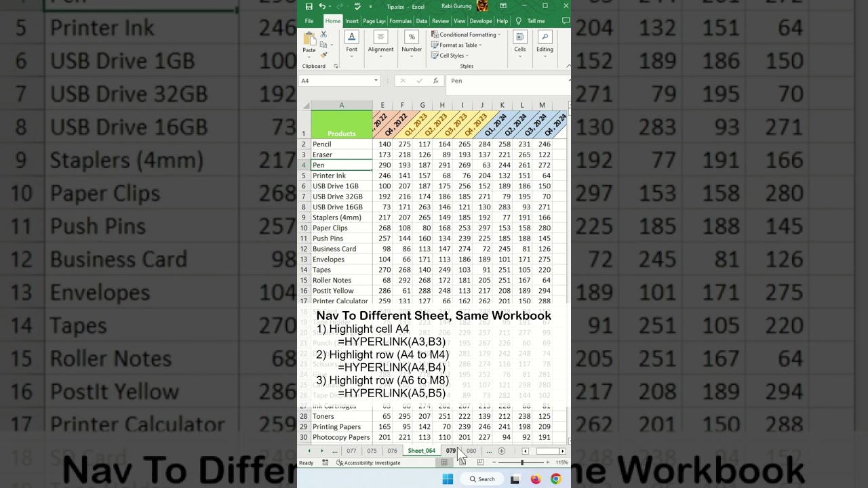This screenshot has width=868, height=488.
Task: Click the Format Painter brush icon
Action: (x=323, y=55)
